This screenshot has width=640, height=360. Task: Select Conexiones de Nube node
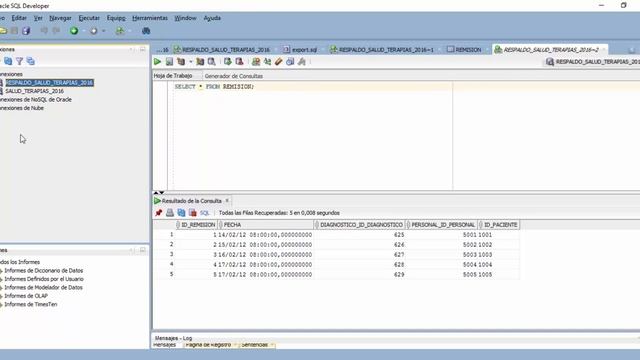click(22, 108)
